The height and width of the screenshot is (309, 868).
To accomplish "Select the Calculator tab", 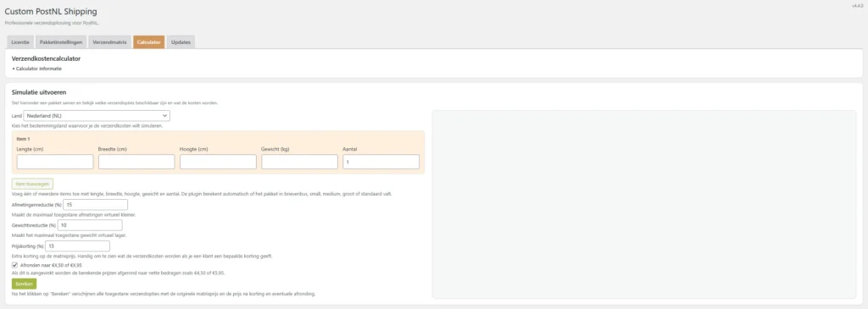I will (149, 42).
